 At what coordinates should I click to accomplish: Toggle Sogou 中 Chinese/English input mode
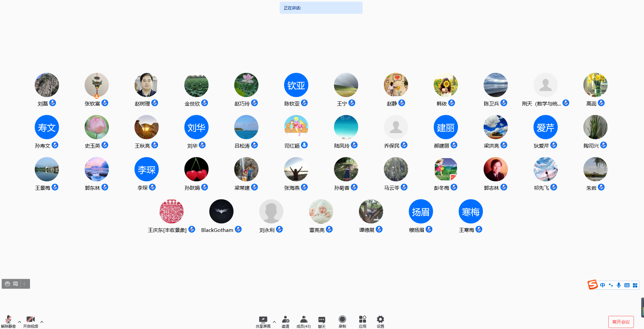603,285
